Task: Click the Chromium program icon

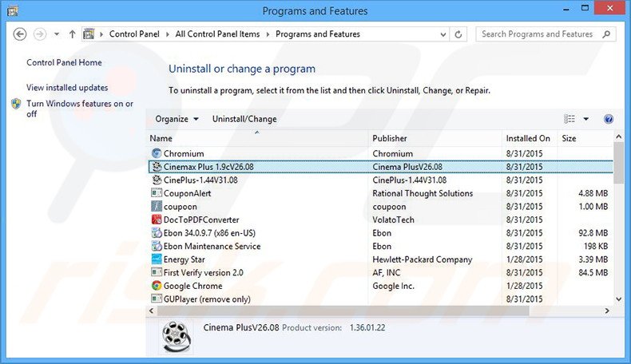Action: click(157, 153)
